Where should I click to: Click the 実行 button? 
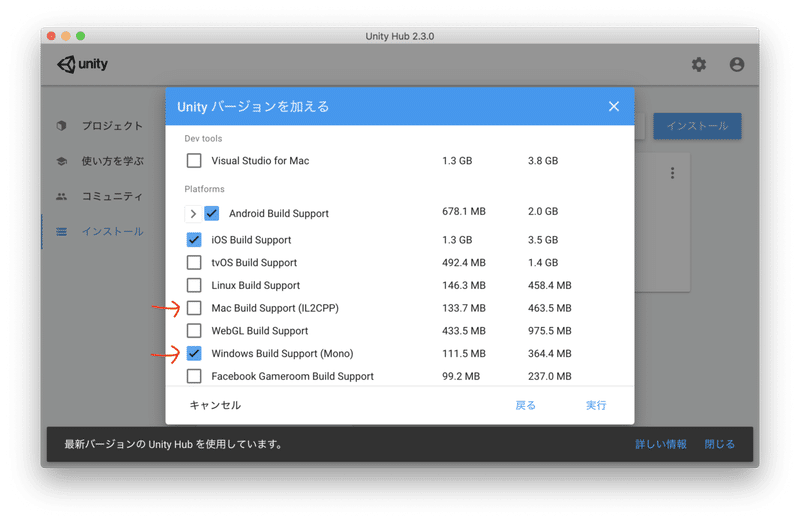click(x=595, y=405)
